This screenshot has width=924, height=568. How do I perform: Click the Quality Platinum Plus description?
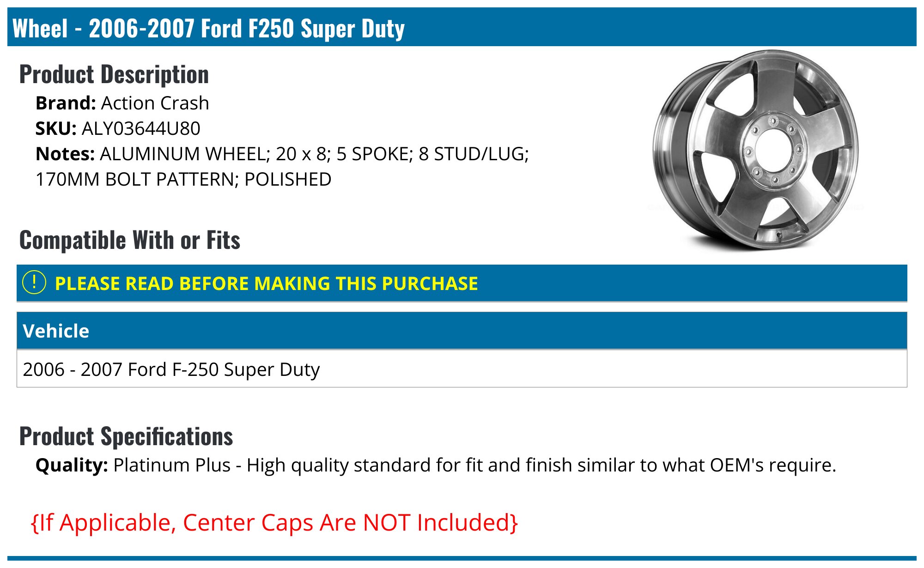pos(474,465)
